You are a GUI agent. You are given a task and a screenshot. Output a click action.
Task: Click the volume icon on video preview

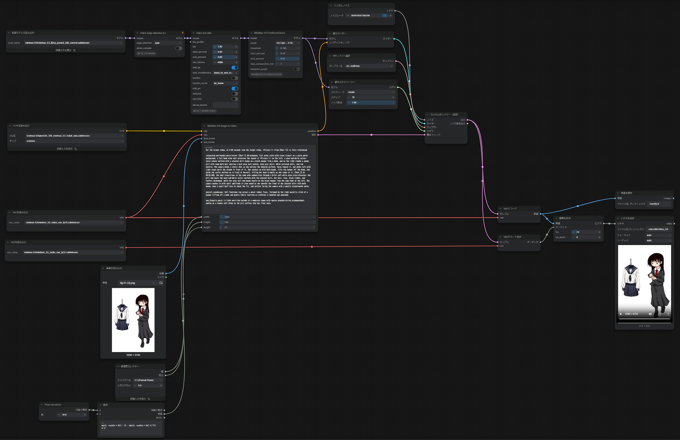tap(651, 314)
